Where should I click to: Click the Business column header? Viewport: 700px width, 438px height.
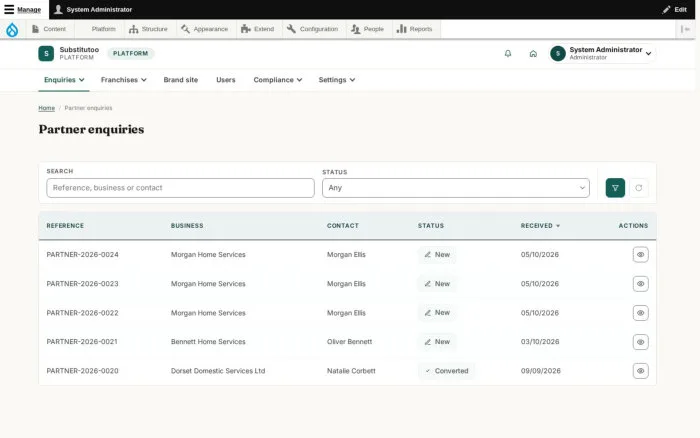(187, 226)
